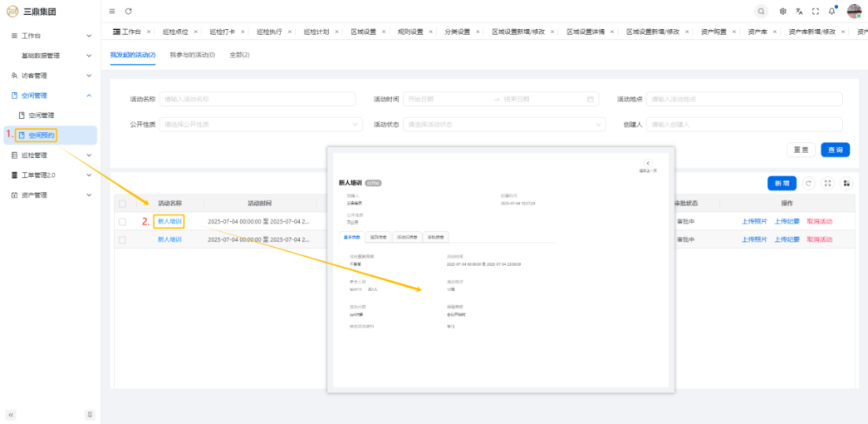The image size is (868, 424).
Task: Expand the 资产管理 sidebar menu
Action: 50,195
